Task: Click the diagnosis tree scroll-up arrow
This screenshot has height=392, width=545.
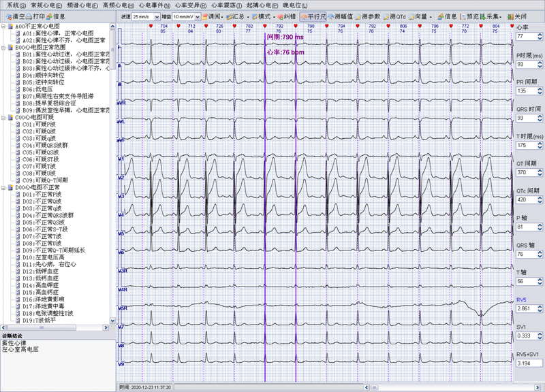Action: (112, 27)
